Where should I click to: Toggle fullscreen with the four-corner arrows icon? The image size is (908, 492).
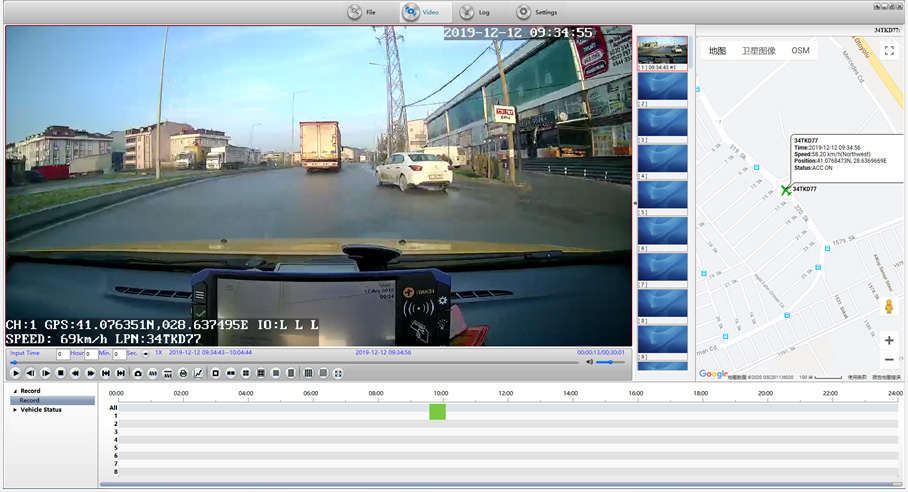[338, 373]
